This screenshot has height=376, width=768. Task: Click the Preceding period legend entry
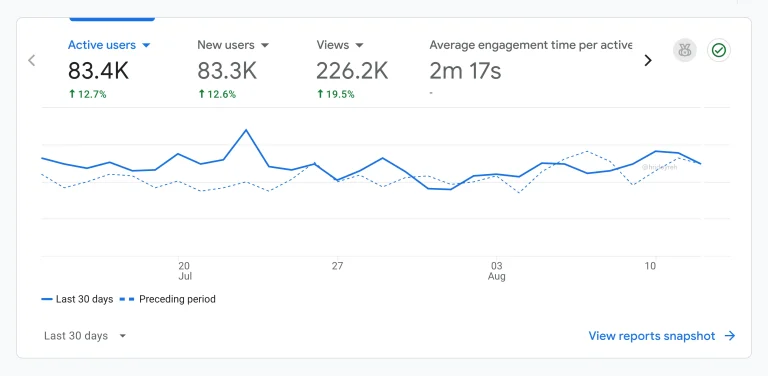click(168, 299)
